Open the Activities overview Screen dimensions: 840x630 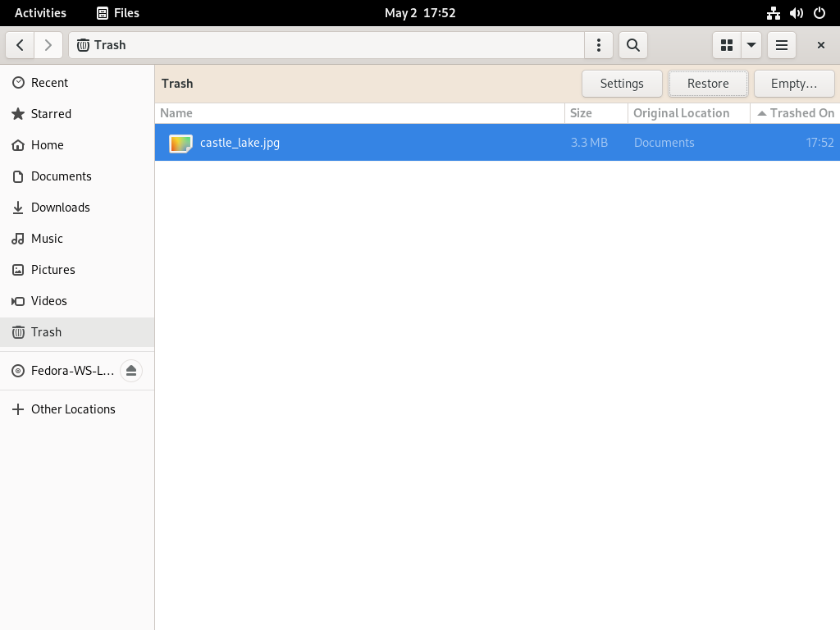click(41, 13)
